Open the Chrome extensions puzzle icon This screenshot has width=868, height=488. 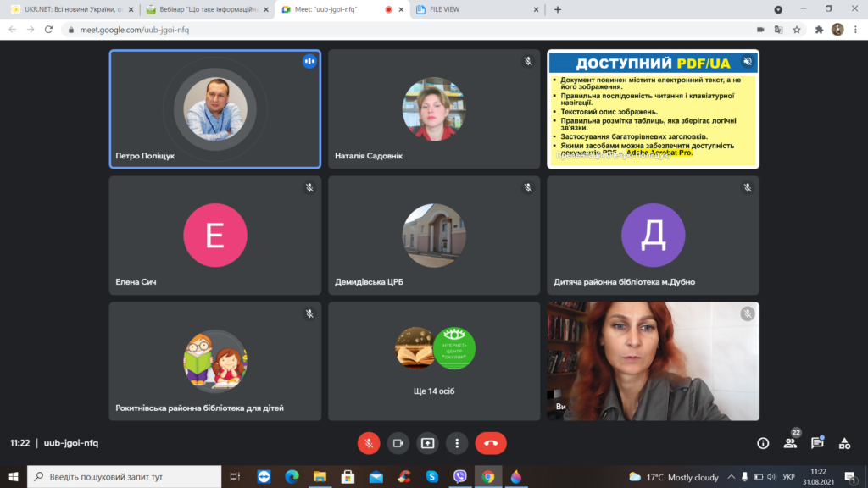click(819, 29)
